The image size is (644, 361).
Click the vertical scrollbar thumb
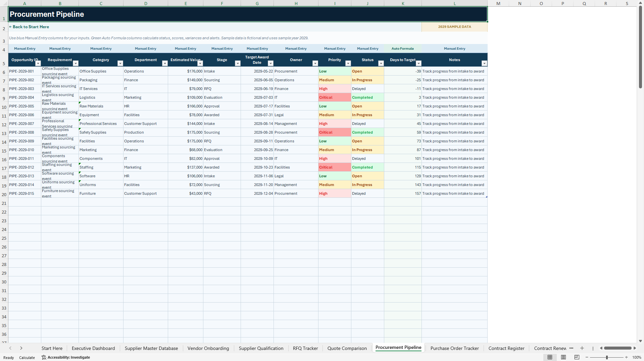[640, 47]
